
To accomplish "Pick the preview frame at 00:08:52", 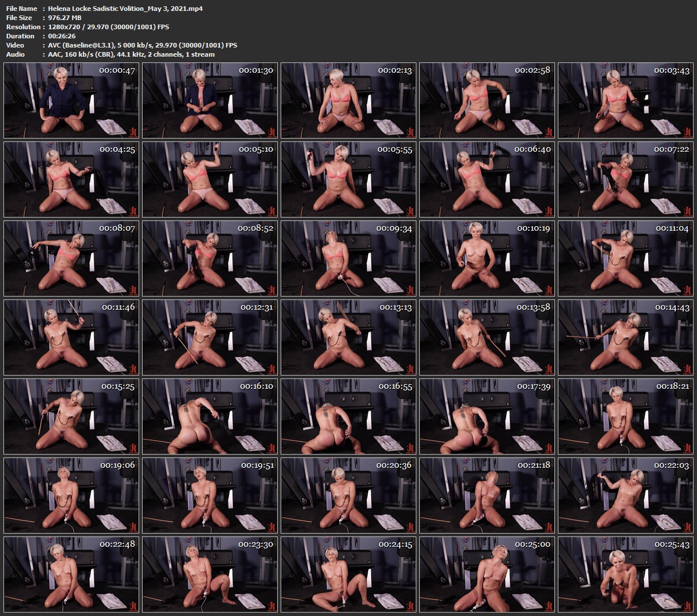I will [x=210, y=258].
